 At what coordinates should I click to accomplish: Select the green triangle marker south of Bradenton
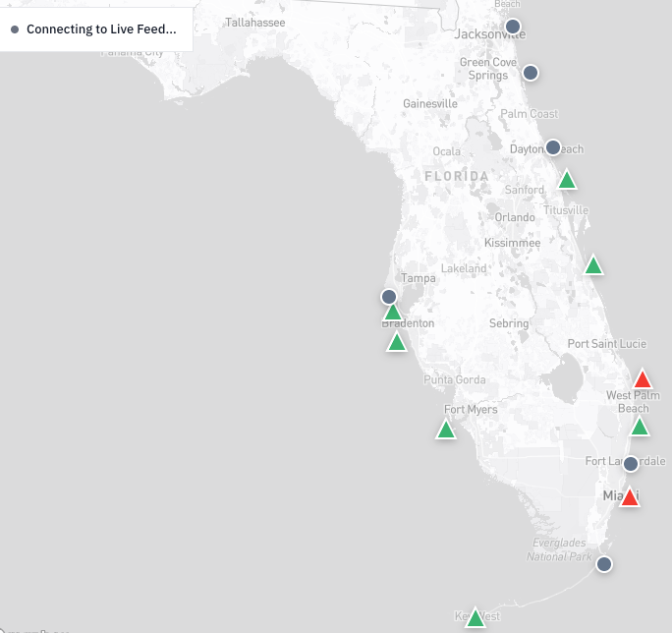pyautogui.click(x=397, y=343)
